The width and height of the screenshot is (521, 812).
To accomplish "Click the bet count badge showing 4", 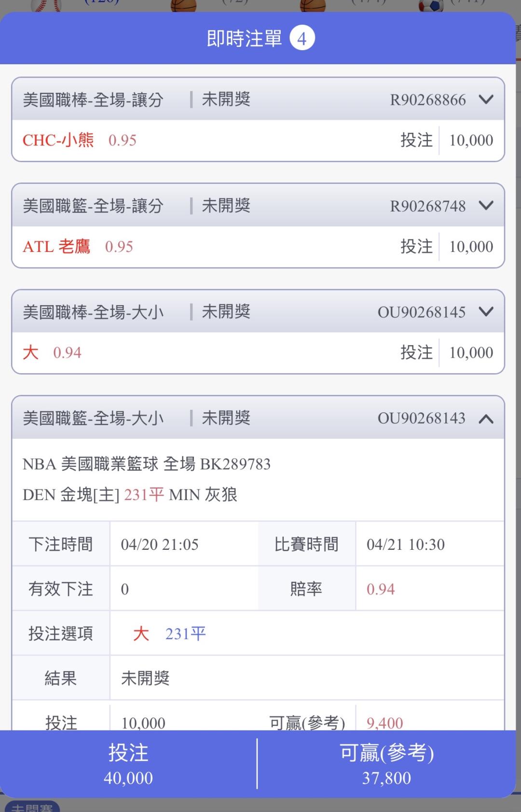I will coord(302,39).
